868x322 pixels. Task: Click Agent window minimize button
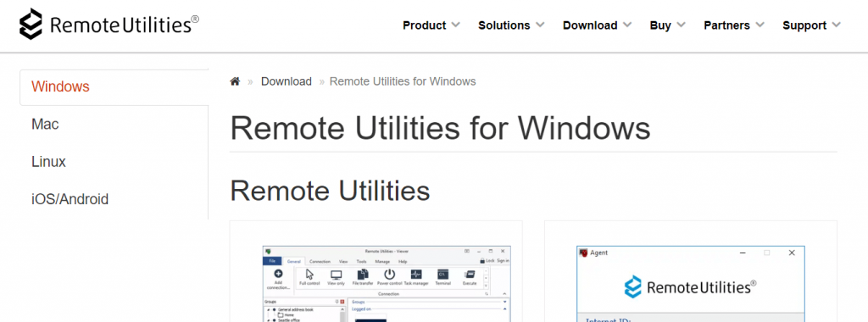742,253
